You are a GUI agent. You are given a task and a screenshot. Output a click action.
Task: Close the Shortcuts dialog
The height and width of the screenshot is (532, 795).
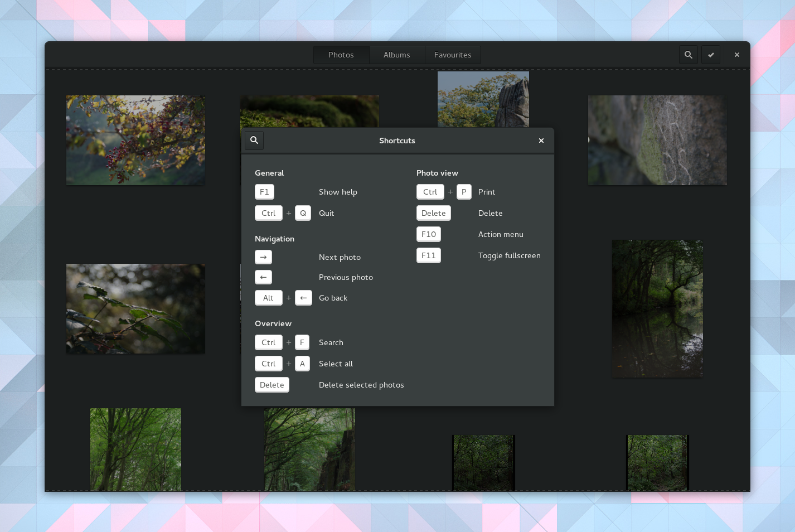[x=541, y=141]
